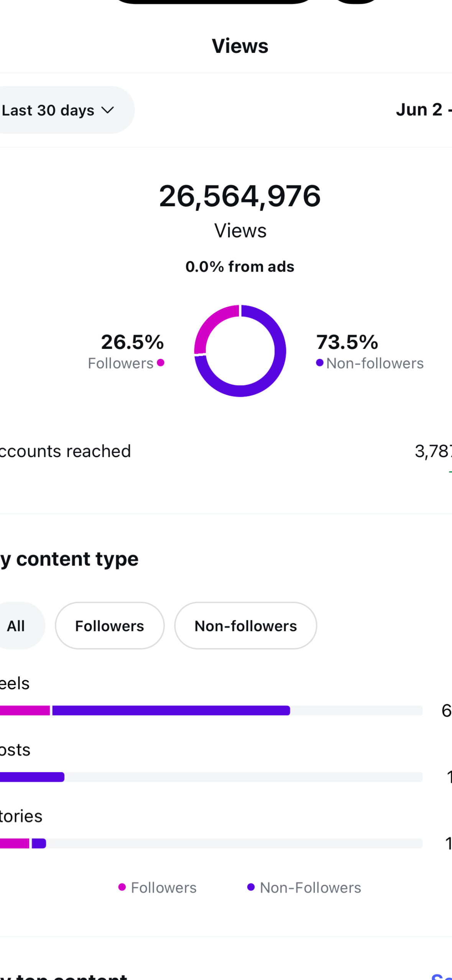Click the 26,564,976 views total
Image resolution: width=452 pixels, height=980 pixels.
click(x=240, y=196)
